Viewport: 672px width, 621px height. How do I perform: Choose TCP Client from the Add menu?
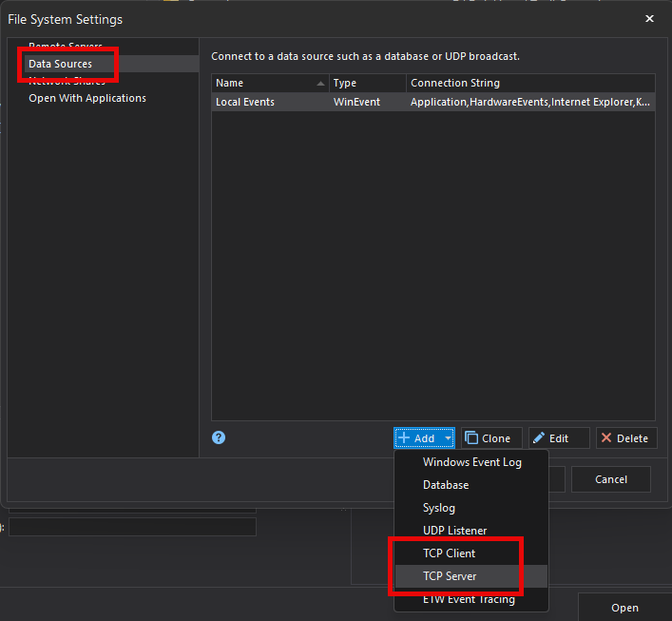[x=471, y=553]
